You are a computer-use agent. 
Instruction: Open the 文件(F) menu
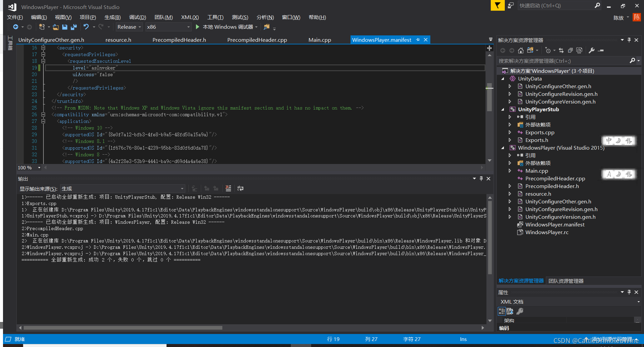click(x=15, y=17)
